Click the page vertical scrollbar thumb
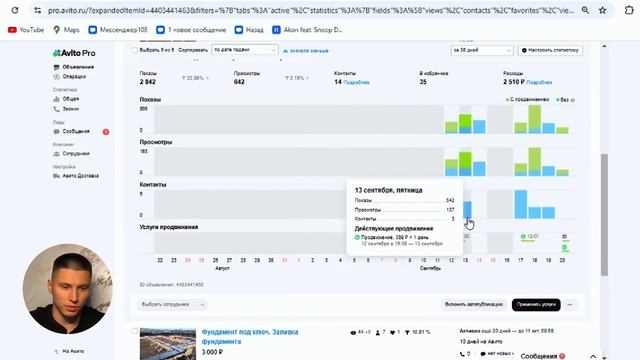Screen dimensions: 640x360 coord(604,215)
